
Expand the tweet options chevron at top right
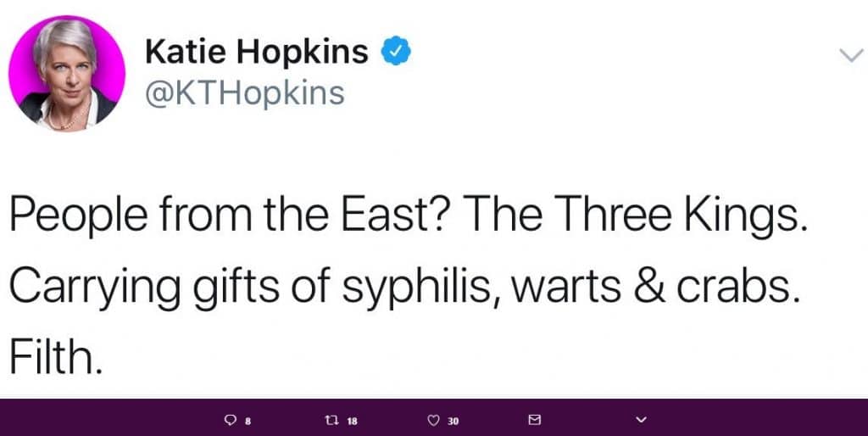pos(849,56)
